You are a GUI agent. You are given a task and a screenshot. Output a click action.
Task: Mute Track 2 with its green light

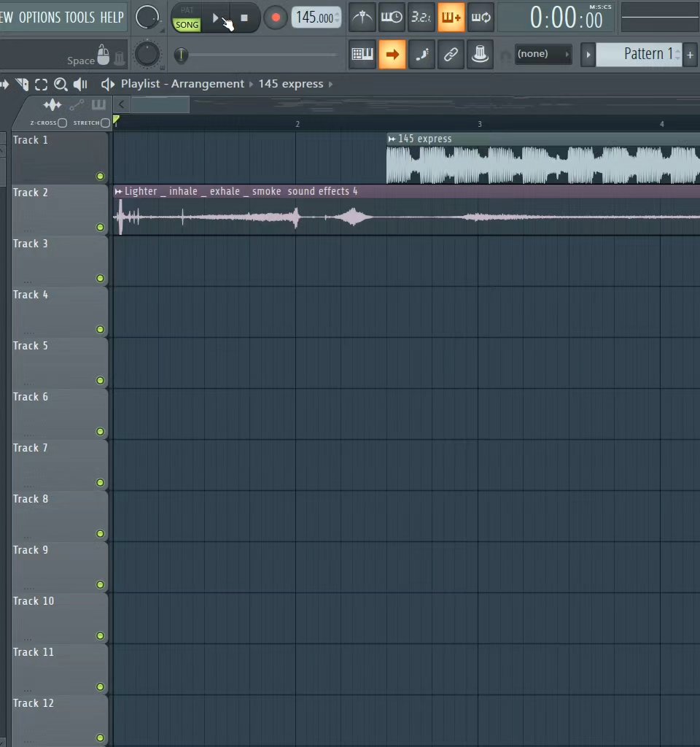[100, 228]
